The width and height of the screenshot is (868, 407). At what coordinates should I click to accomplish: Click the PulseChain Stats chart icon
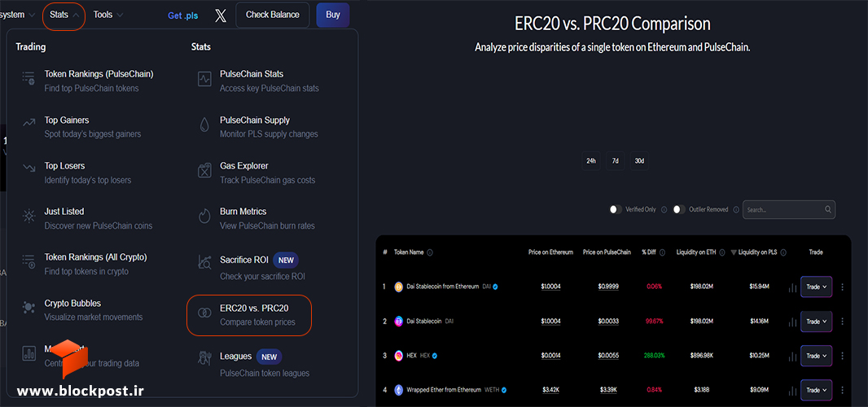pos(204,80)
